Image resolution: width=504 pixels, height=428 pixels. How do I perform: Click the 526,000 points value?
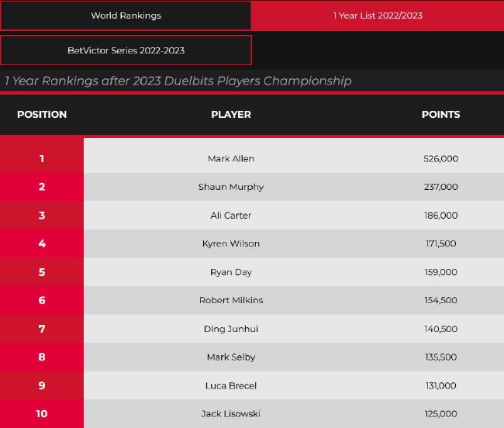[x=440, y=158]
